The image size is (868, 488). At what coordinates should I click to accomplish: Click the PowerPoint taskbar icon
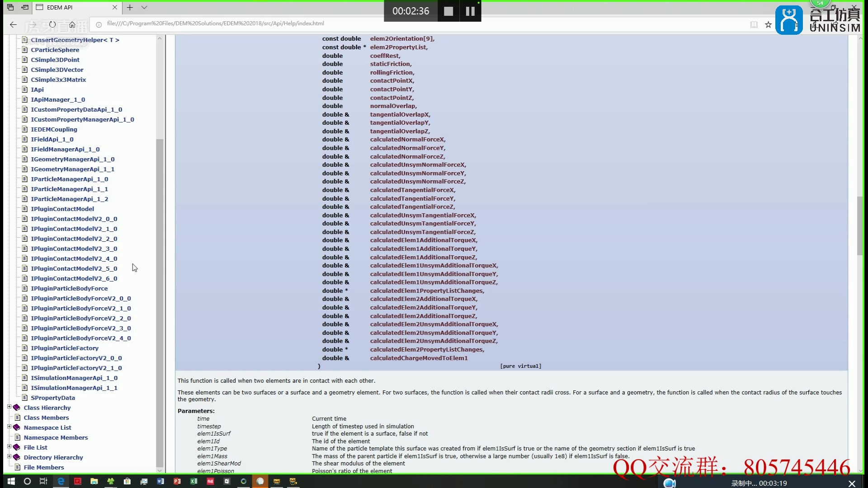click(x=177, y=481)
